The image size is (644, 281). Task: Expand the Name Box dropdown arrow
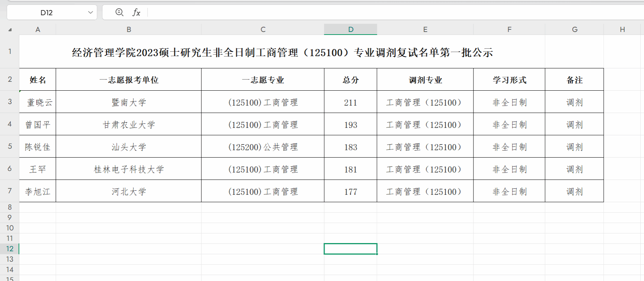[90, 13]
